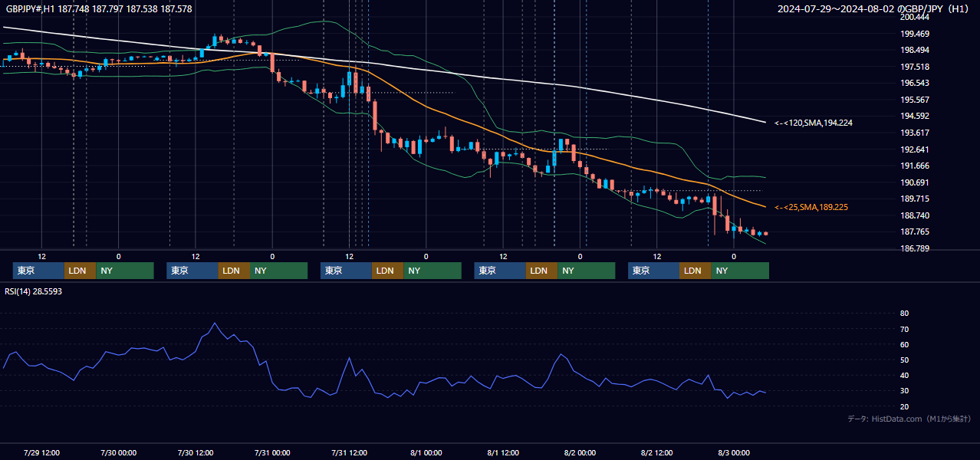Click the 8/2 12:00 time axis label
980x460 pixels.
(x=656, y=452)
